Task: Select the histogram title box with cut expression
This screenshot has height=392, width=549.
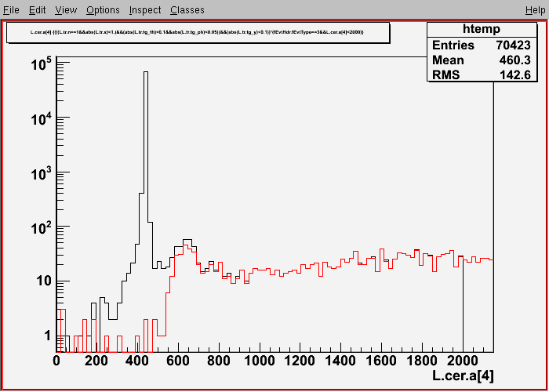Action: point(198,33)
